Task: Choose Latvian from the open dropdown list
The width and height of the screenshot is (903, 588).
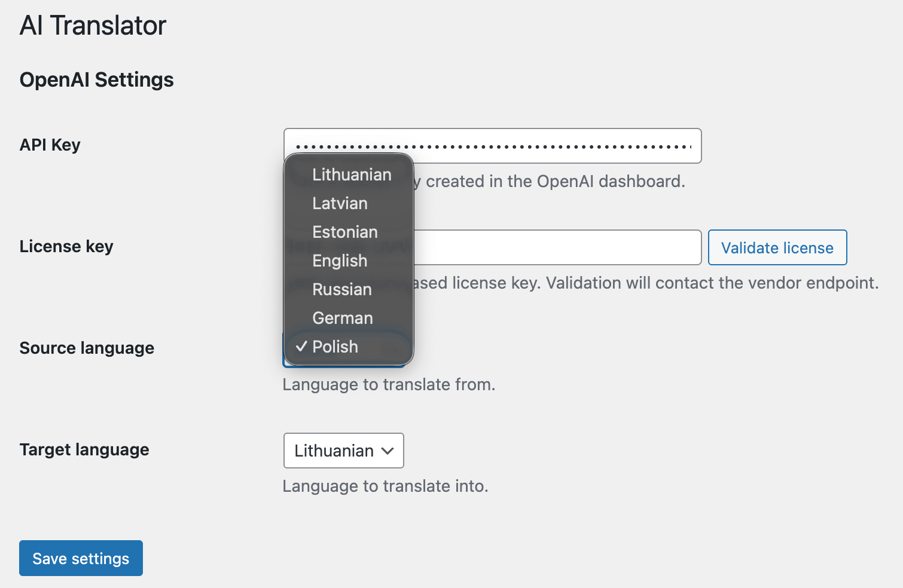Action: tap(340, 203)
